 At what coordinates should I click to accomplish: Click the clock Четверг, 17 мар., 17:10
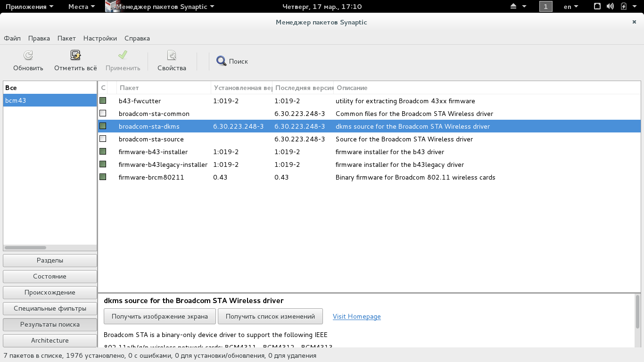(322, 7)
